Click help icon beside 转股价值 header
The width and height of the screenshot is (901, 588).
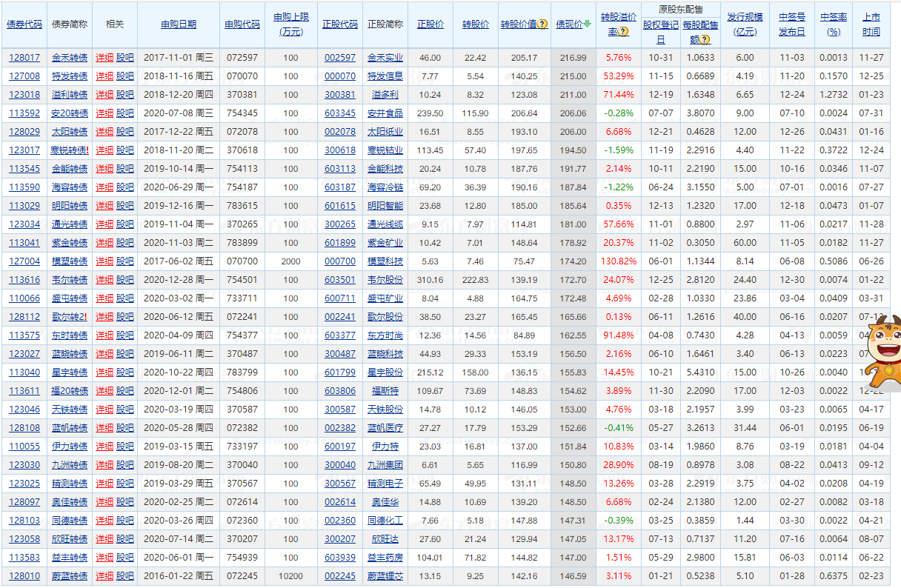[x=543, y=24]
